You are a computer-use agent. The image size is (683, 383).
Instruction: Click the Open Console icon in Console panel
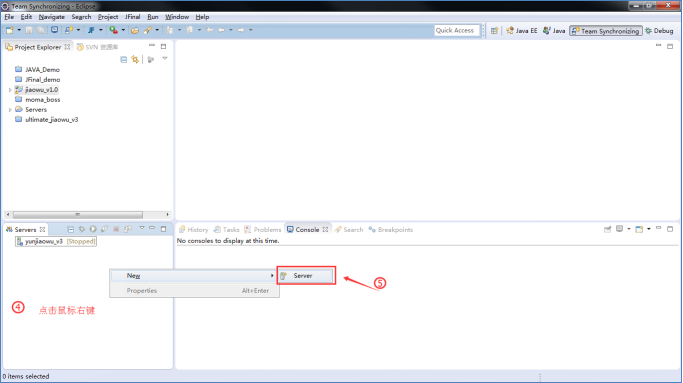coord(639,229)
